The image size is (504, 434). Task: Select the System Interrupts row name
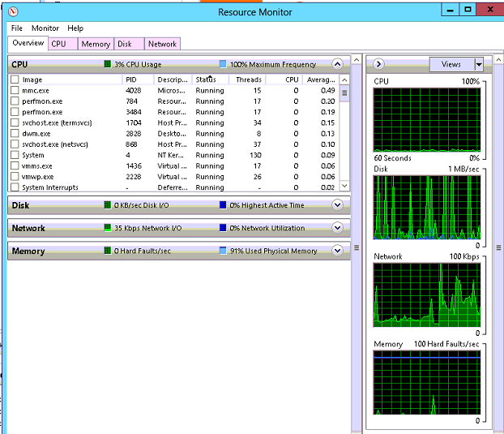pyautogui.click(x=50, y=187)
